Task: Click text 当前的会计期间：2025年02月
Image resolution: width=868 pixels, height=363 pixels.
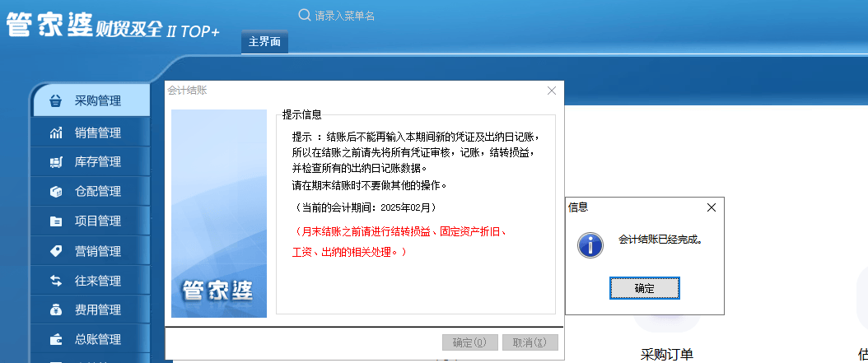Action: pyautogui.click(x=366, y=208)
